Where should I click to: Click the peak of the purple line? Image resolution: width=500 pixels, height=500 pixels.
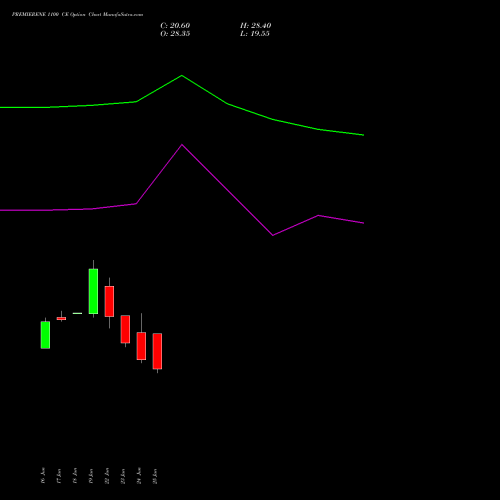tap(182, 145)
